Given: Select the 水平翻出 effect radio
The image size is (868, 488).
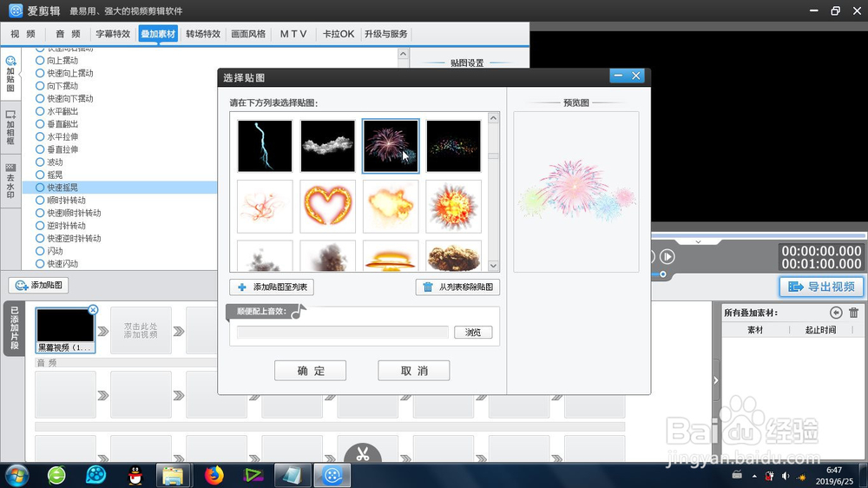Looking at the screenshot, I should [40, 111].
